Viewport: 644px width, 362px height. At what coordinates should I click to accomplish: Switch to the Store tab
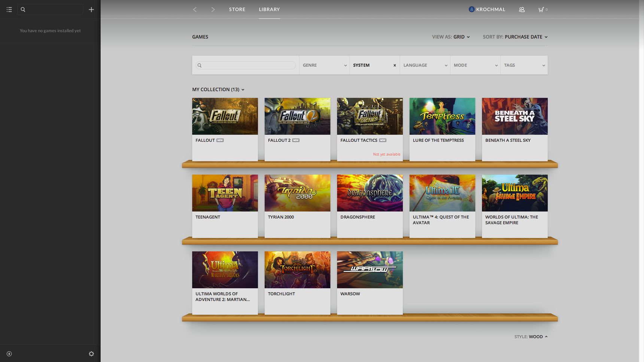(237, 9)
